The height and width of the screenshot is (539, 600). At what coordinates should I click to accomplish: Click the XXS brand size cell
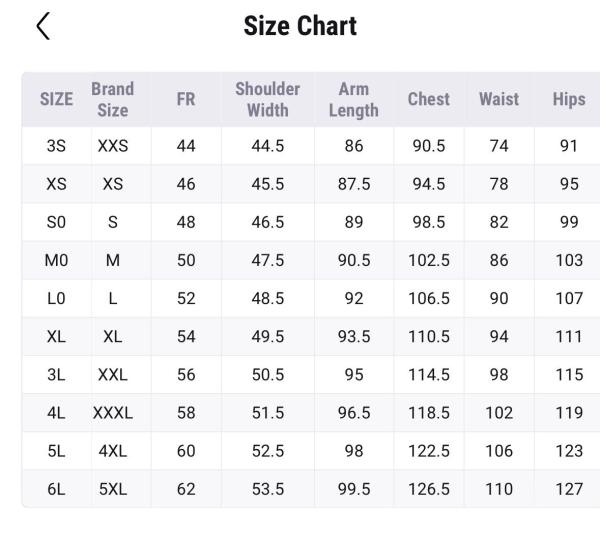tap(112, 146)
